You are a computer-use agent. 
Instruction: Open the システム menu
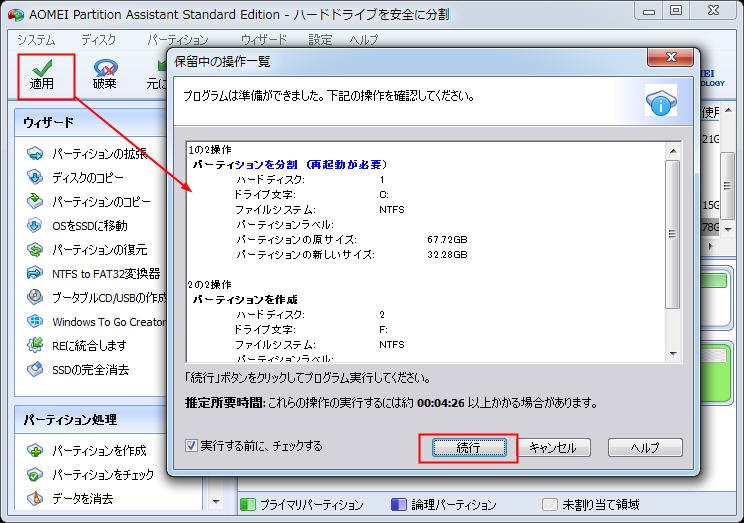coord(36,40)
